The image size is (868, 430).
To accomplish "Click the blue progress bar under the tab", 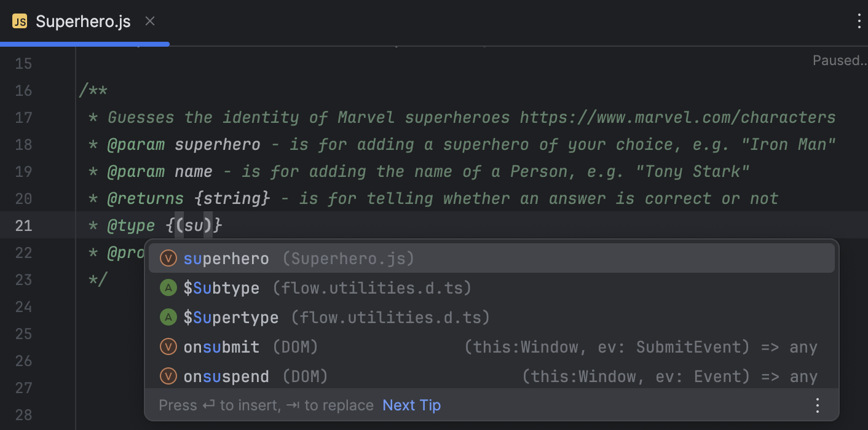I will coord(85,44).
